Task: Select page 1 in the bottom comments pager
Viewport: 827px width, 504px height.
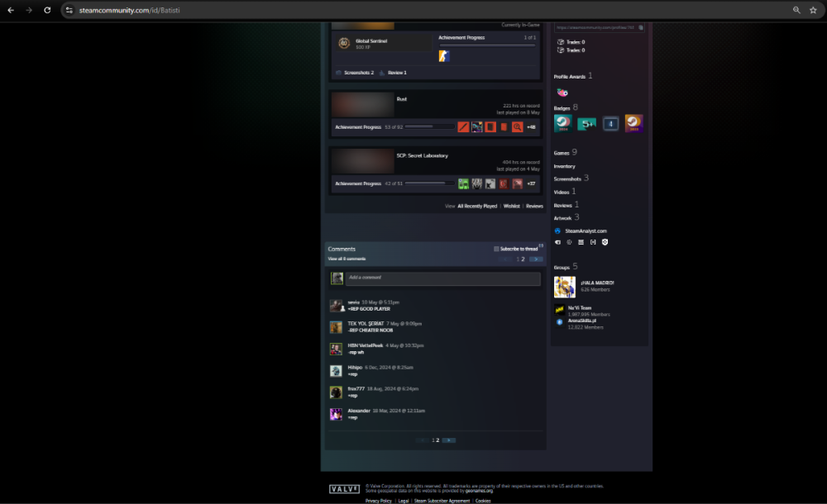Action: tap(433, 440)
